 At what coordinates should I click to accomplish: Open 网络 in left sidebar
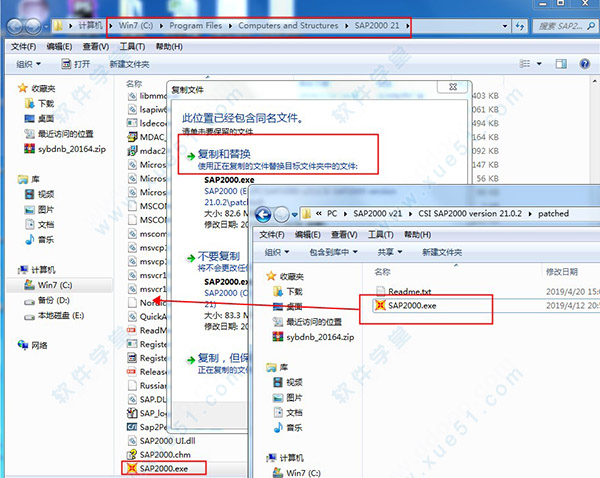point(33,345)
